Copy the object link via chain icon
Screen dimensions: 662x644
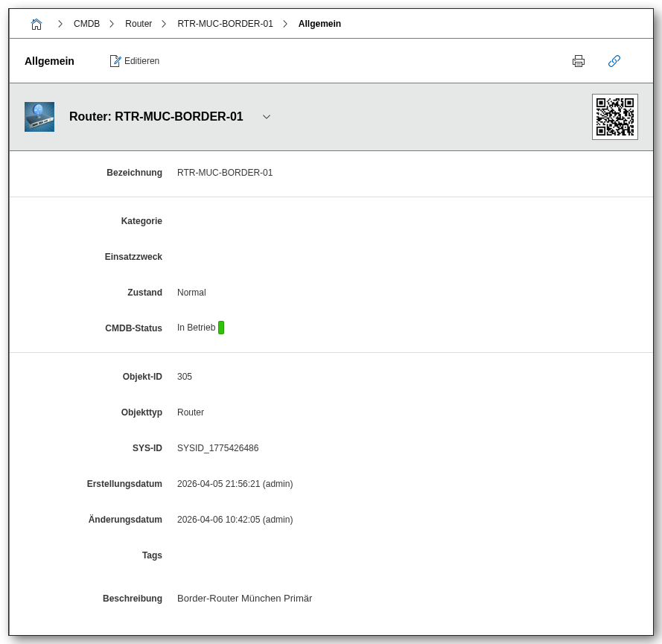point(614,61)
